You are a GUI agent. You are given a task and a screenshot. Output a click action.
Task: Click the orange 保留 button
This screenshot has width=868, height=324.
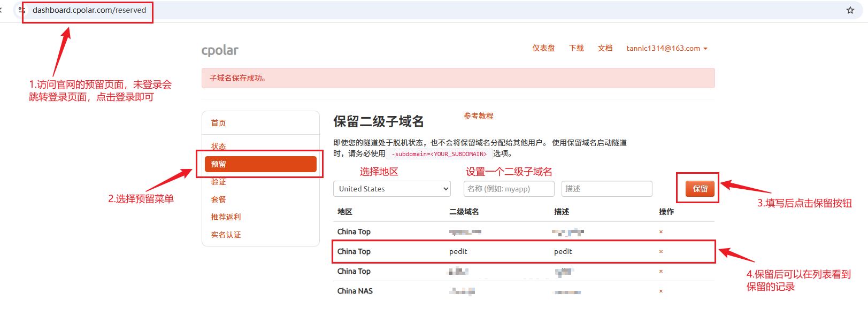coord(700,189)
